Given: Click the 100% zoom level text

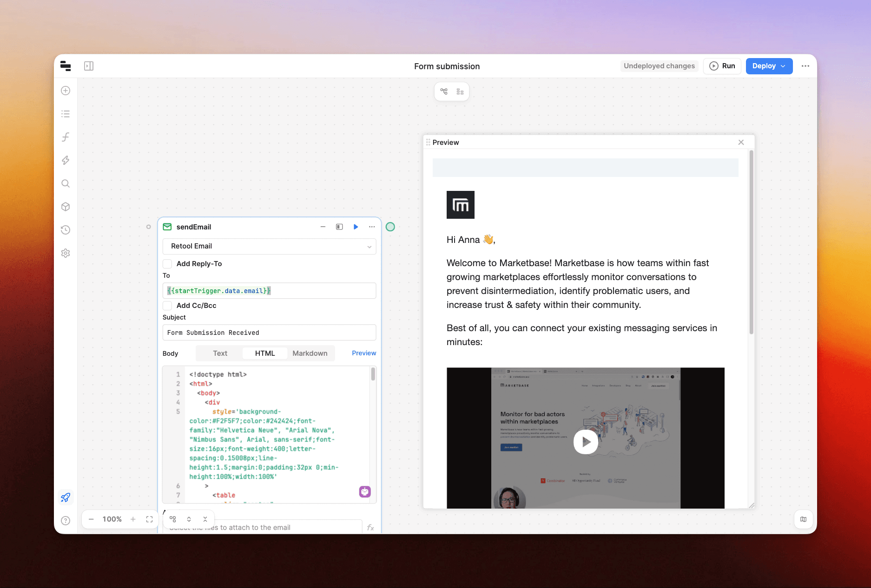Looking at the screenshot, I should tap(112, 519).
